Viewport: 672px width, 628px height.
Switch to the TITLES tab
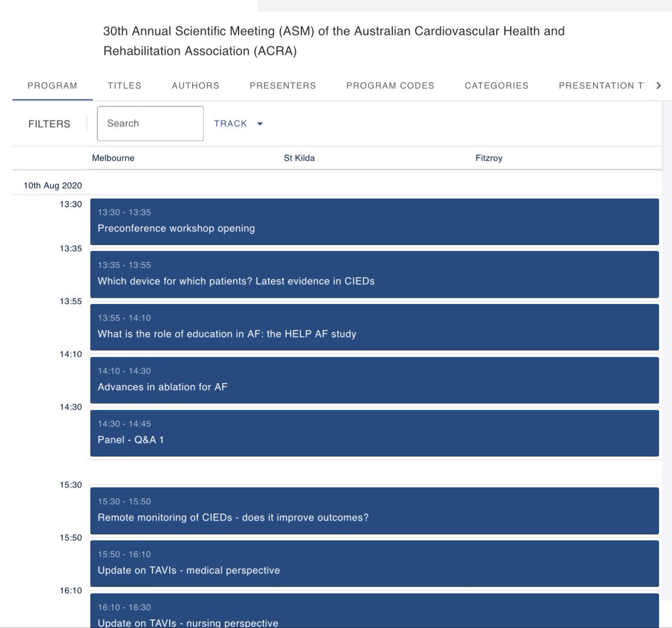(x=124, y=85)
